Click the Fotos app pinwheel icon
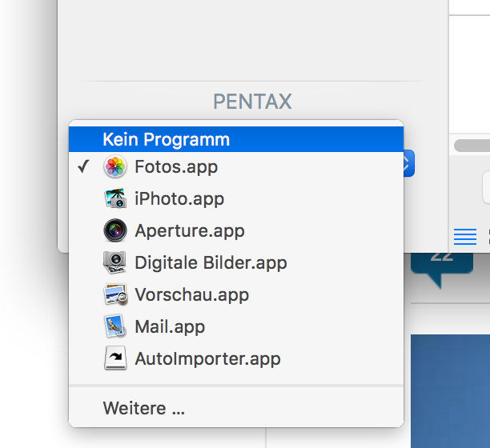This screenshot has height=448, width=490. (115, 167)
